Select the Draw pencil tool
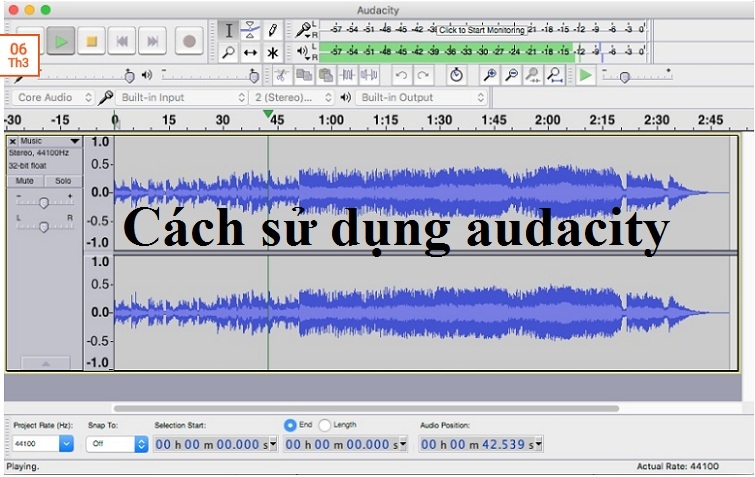The height and width of the screenshot is (477, 755). [273, 31]
